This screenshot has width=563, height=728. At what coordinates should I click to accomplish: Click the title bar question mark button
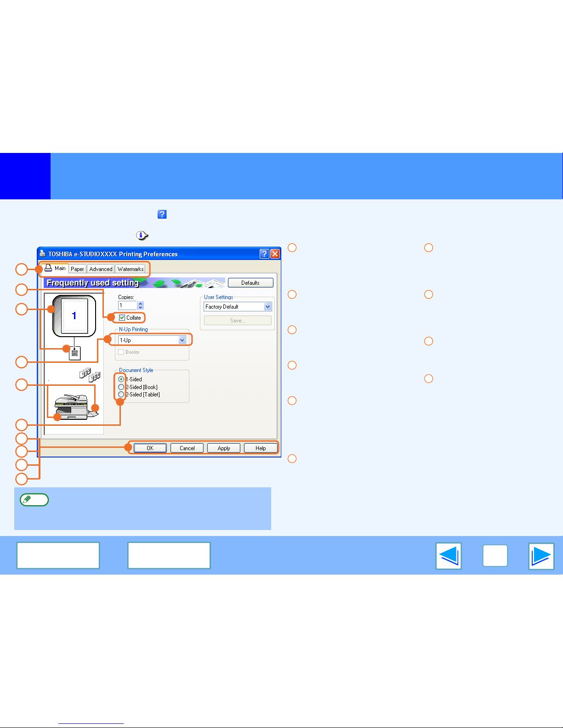pyautogui.click(x=264, y=254)
